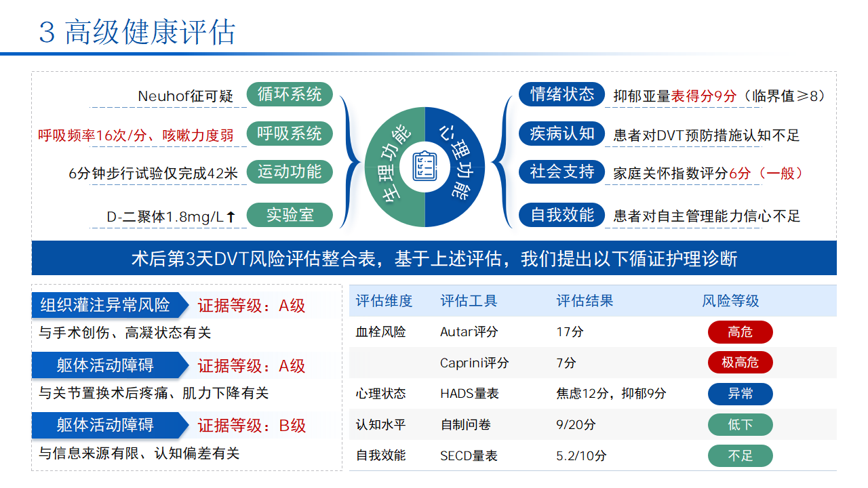Select the text D-二聚体1.8mg/L↑
The height and width of the screenshot is (488, 868).
click(x=171, y=217)
